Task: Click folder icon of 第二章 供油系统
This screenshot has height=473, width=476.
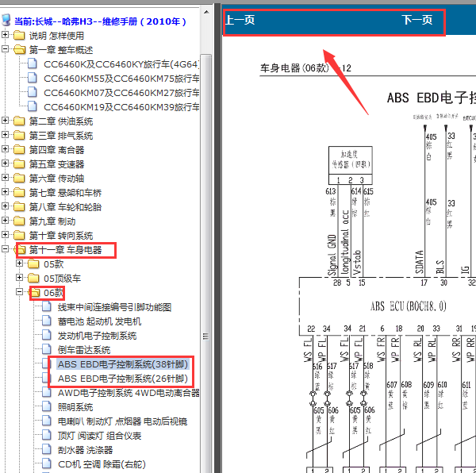Action: [19, 121]
